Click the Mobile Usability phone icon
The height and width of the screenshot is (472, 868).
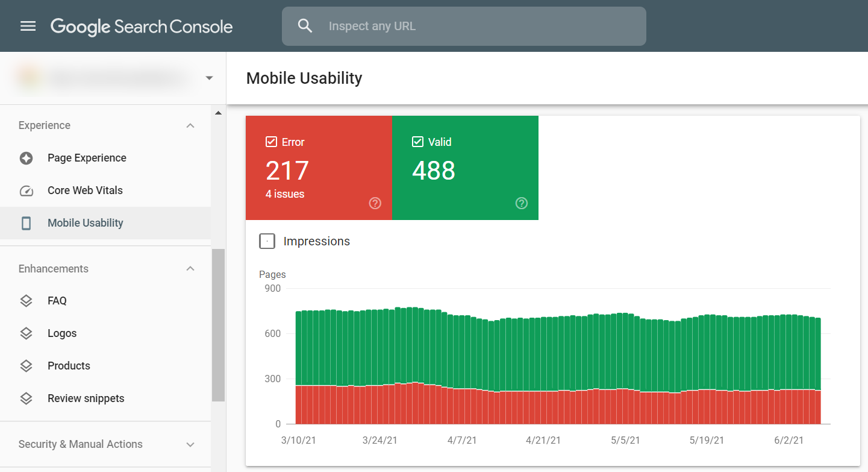26,223
